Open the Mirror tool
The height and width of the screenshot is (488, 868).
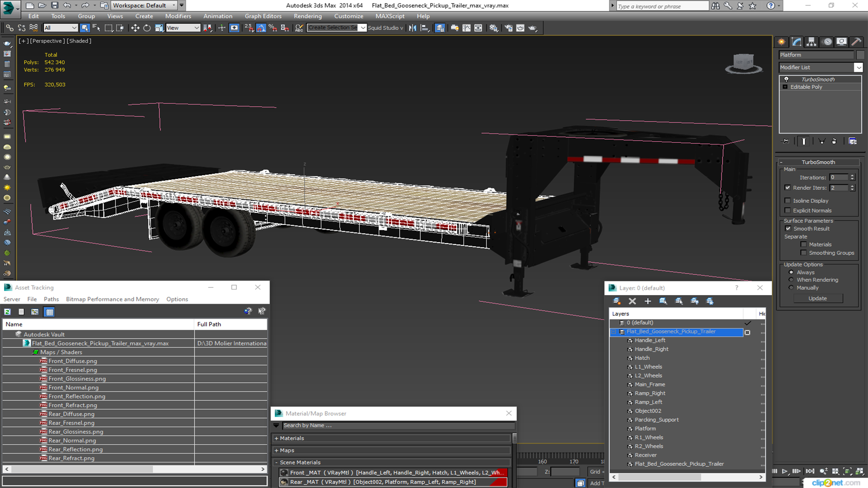[412, 28]
